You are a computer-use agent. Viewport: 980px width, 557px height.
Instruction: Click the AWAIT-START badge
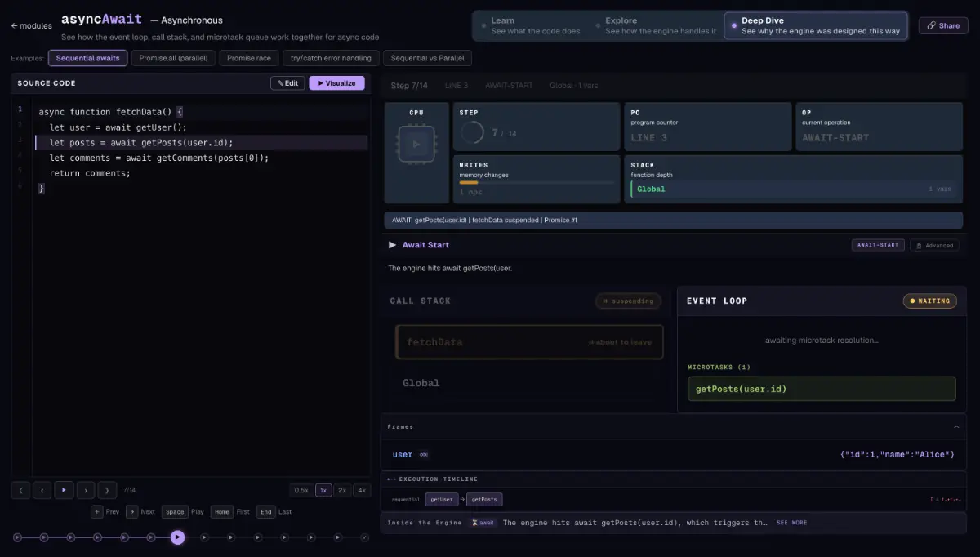coord(878,245)
